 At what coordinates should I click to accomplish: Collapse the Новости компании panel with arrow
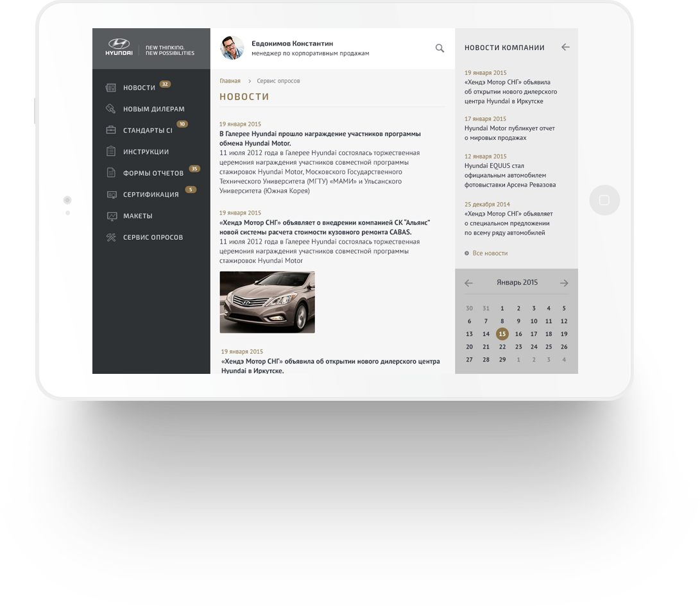(x=565, y=47)
